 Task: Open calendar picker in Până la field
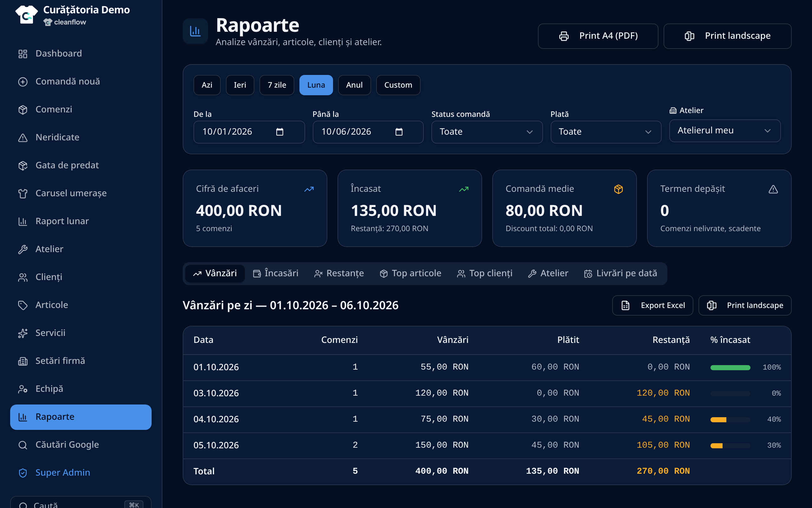tap(399, 132)
